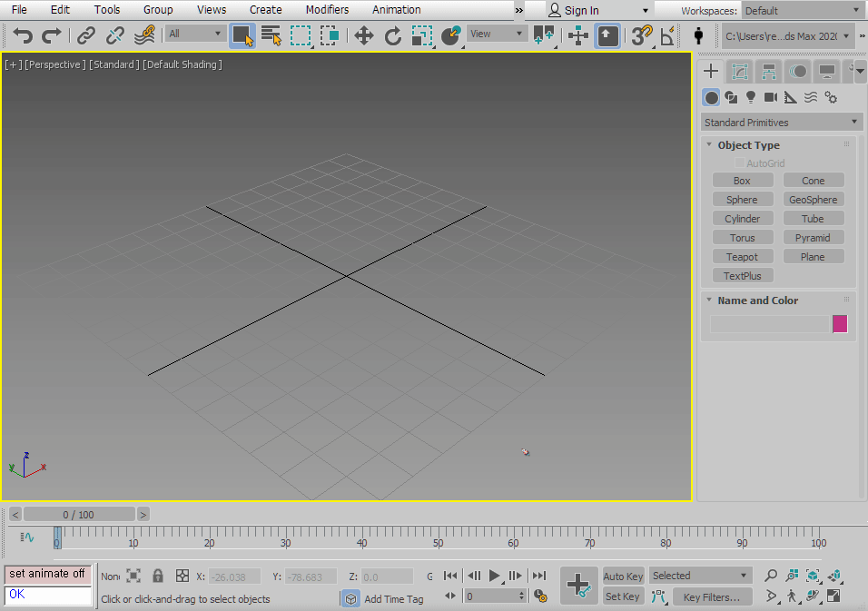Choose the Select and Rotate tool
This screenshot has width=868, height=611.
pyautogui.click(x=392, y=36)
